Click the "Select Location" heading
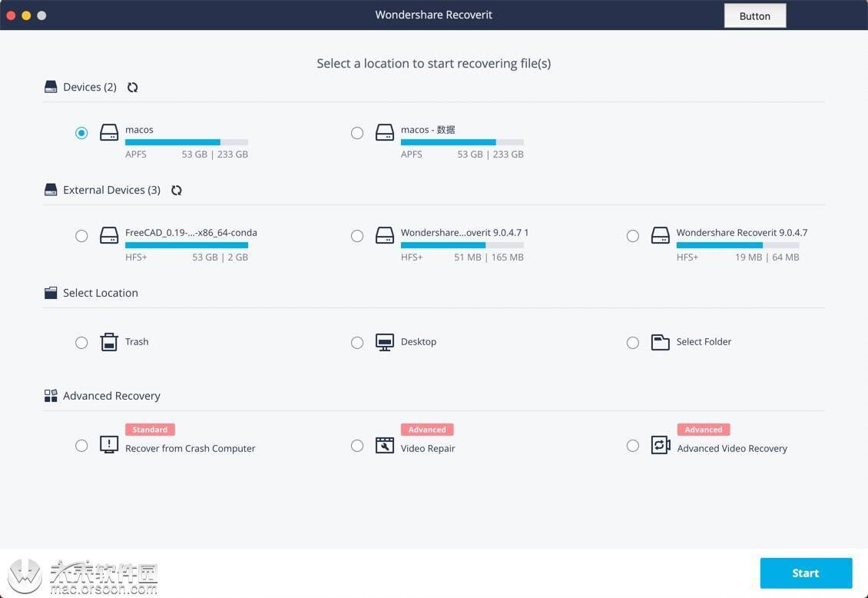The image size is (868, 598). point(100,293)
